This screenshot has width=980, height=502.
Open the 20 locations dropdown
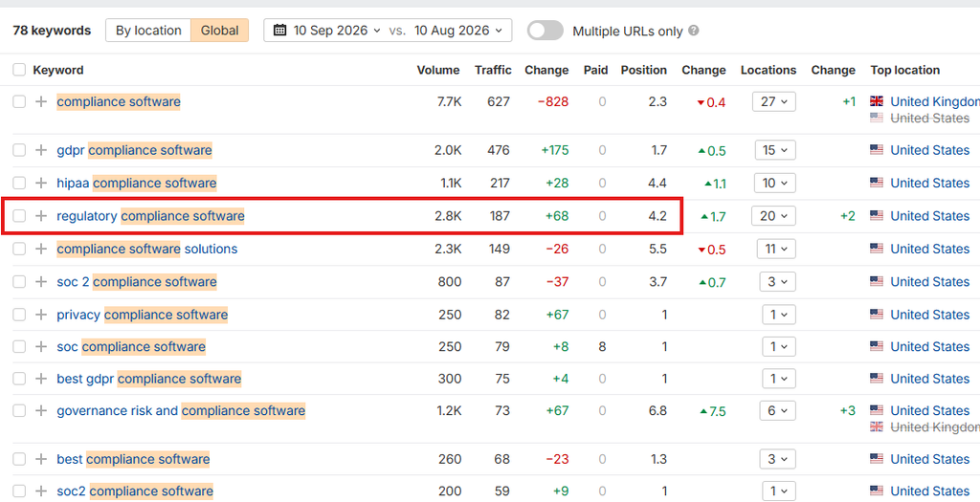click(x=773, y=216)
